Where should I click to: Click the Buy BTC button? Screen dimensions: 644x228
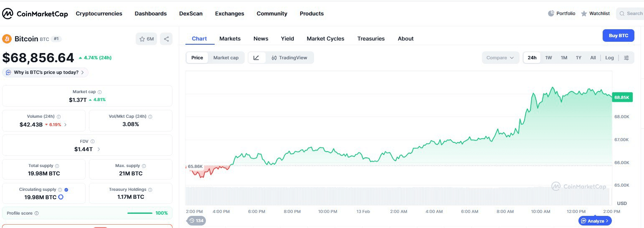[x=618, y=35]
